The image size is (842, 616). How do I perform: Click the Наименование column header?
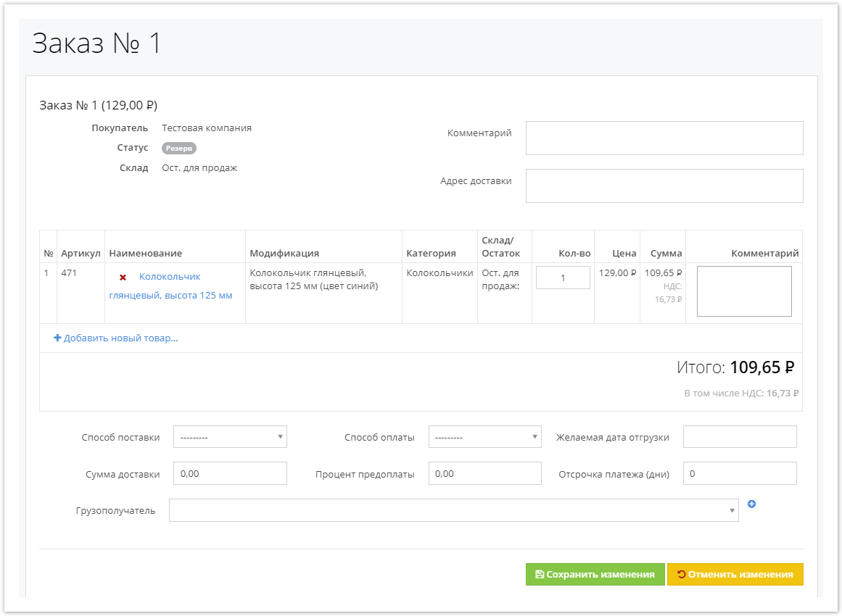(146, 253)
